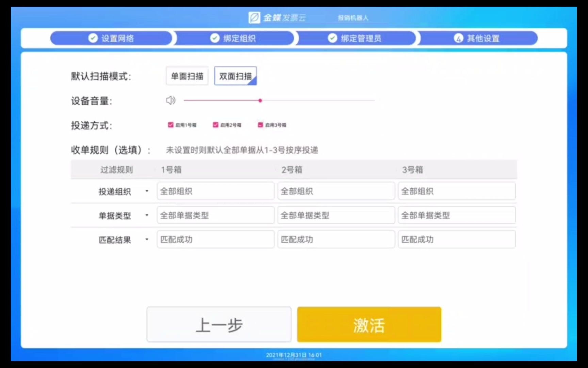Click the 报销机器人 title text
588x368 pixels.
pyautogui.click(x=353, y=18)
